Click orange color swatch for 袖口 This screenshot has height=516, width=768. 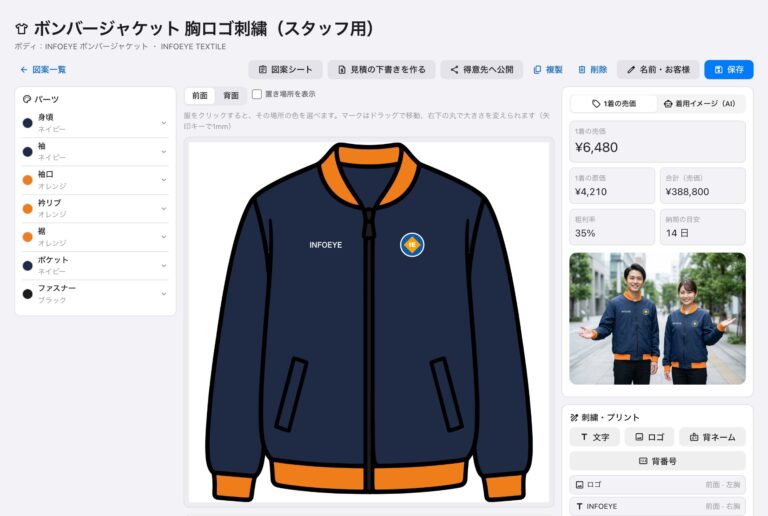(28, 180)
